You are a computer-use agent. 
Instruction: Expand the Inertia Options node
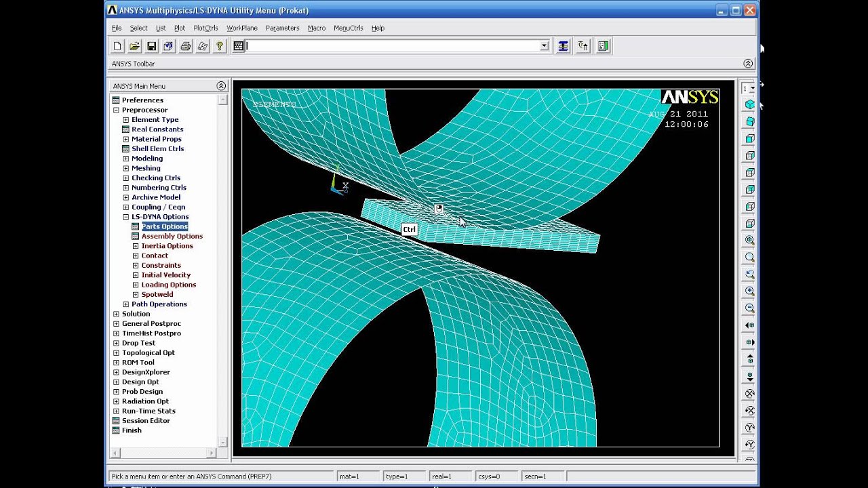pos(136,246)
